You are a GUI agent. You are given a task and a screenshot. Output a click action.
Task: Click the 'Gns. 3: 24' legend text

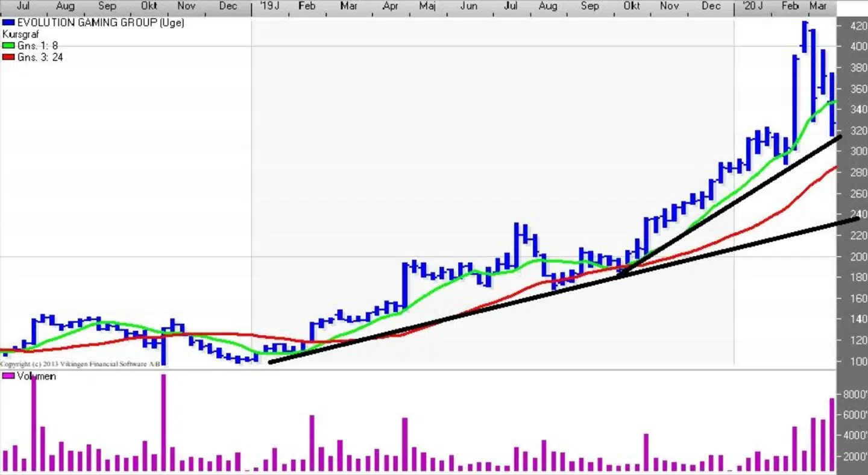[x=40, y=57]
